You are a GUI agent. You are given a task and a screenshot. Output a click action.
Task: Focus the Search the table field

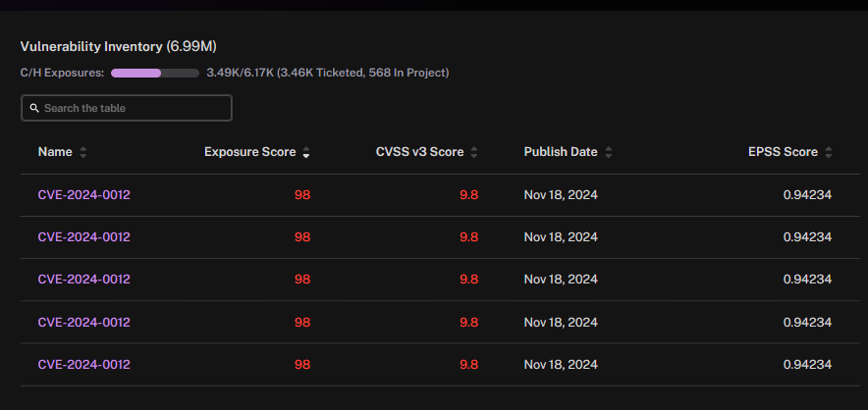pos(127,108)
